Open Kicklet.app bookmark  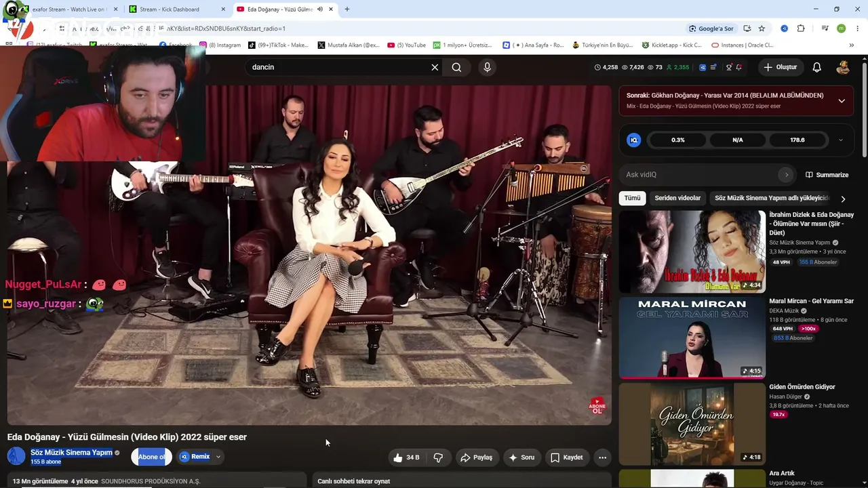671,45
